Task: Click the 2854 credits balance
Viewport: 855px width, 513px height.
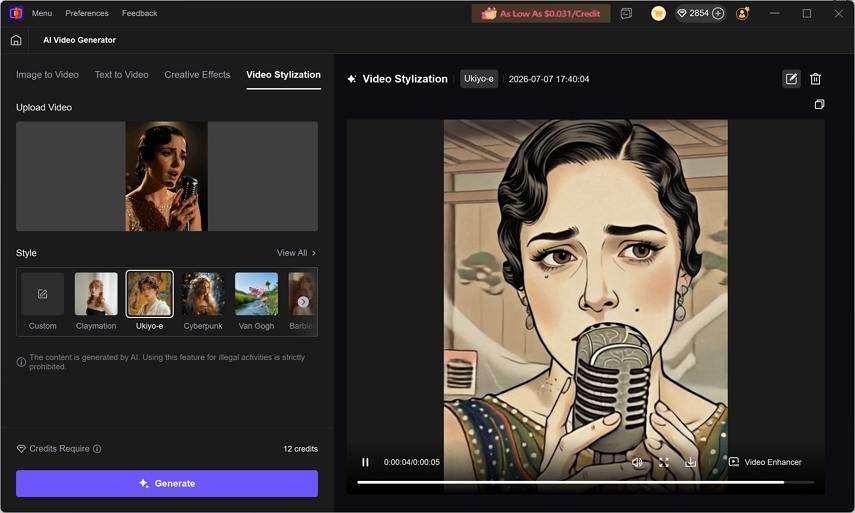Action: [x=699, y=13]
